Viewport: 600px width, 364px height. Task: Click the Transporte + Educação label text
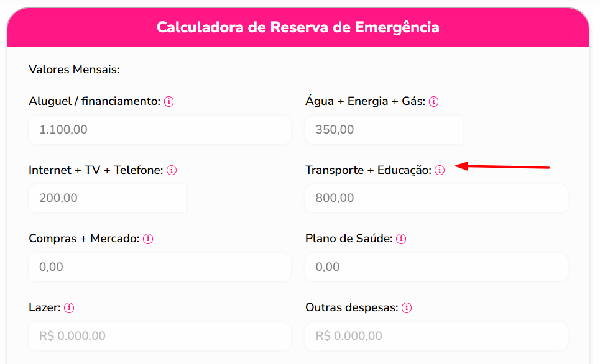point(368,170)
